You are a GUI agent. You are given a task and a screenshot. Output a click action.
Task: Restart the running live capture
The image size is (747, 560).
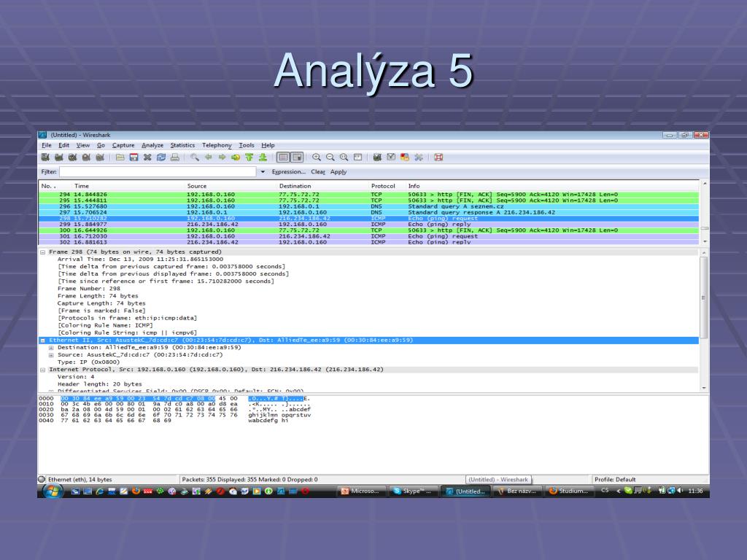point(100,157)
